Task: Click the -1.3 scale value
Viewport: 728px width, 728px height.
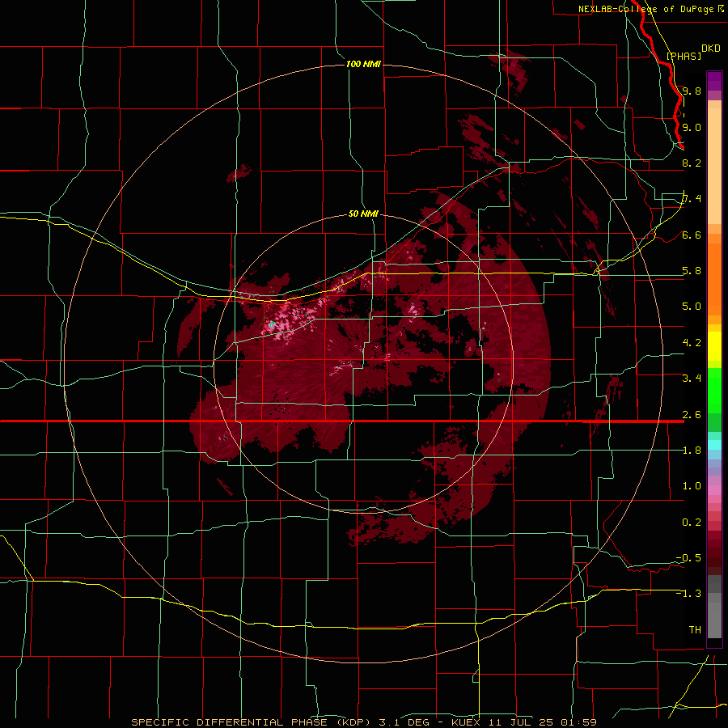Action: click(688, 594)
